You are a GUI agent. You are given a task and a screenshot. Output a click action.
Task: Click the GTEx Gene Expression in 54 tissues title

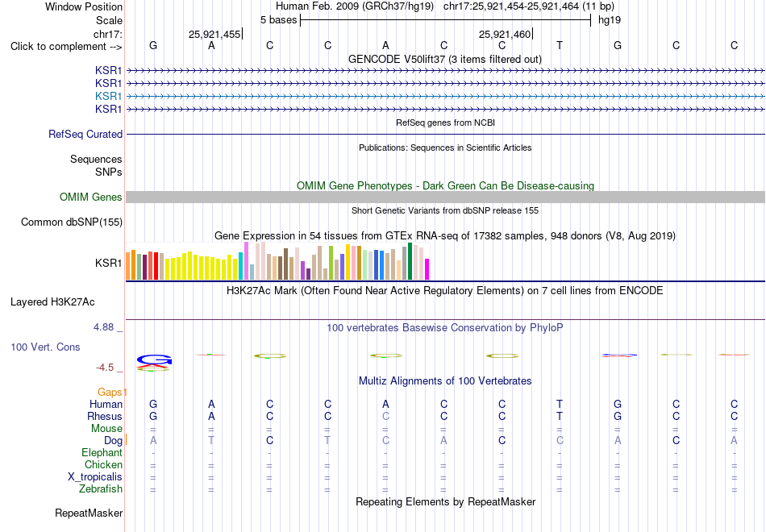(x=445, y=236)
